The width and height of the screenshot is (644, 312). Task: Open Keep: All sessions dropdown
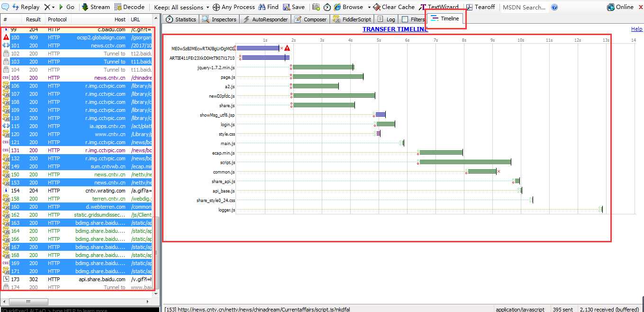(x=181, y=7)
